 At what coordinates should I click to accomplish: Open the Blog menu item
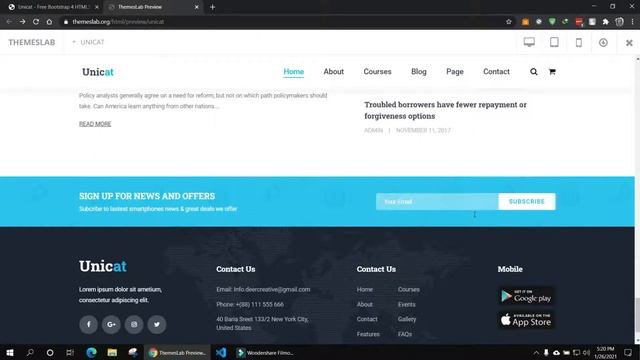click(419, 72)
